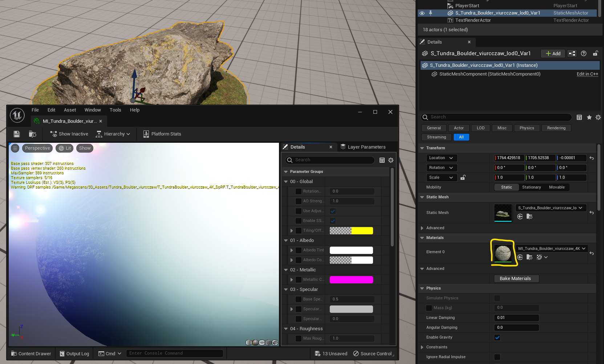Expand the Tiling/Offset parameter row
604x364 pixels.
[292, 231]
